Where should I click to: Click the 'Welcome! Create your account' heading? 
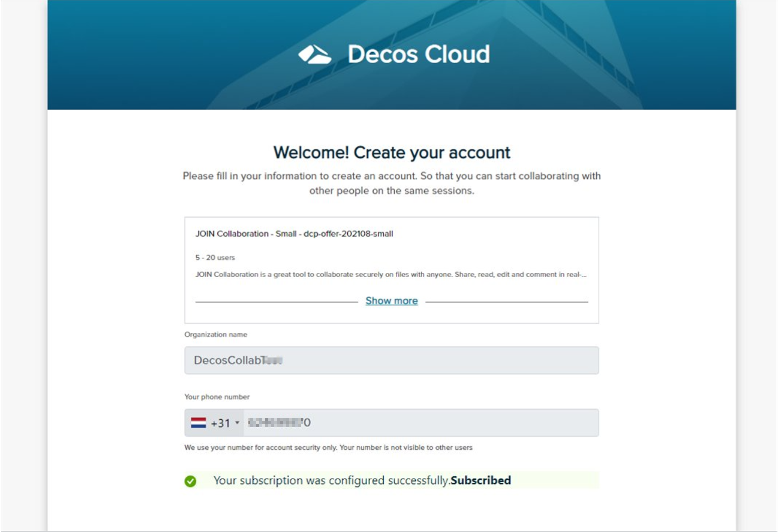(x=392, y=152)
